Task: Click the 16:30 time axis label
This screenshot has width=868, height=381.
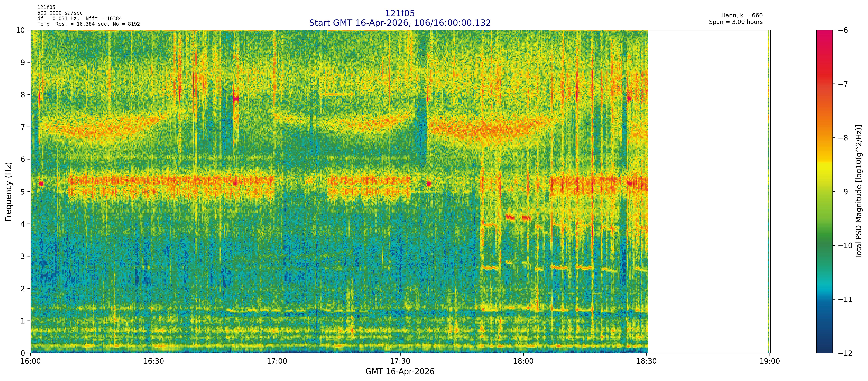Action: pos(154,361)
